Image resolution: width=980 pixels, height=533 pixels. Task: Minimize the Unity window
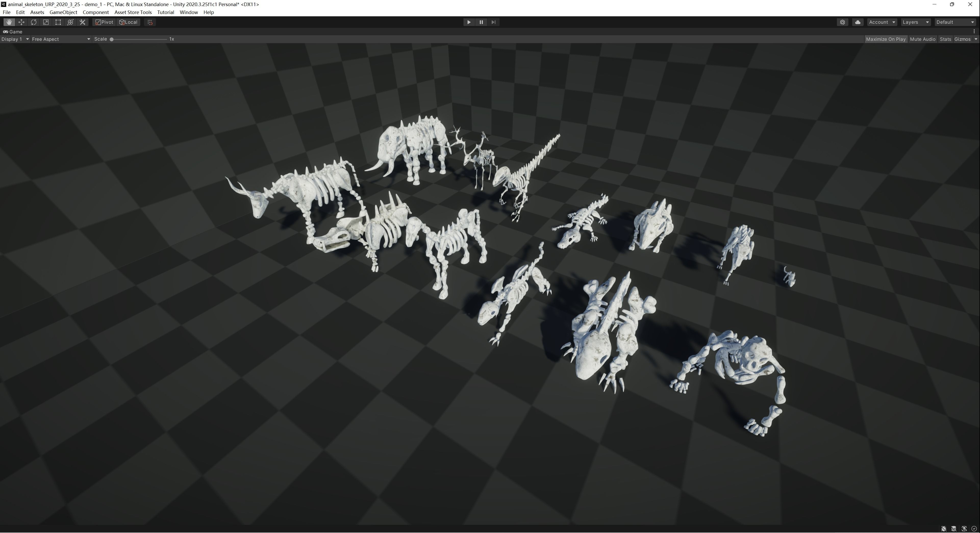tap(934, 4)
